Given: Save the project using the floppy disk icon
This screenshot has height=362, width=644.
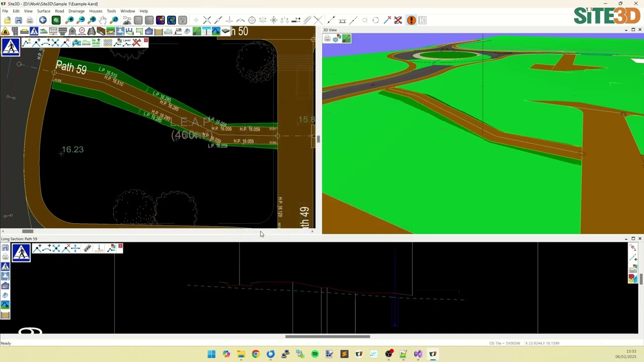Looking at the screenshot, I should pos(19,20).
